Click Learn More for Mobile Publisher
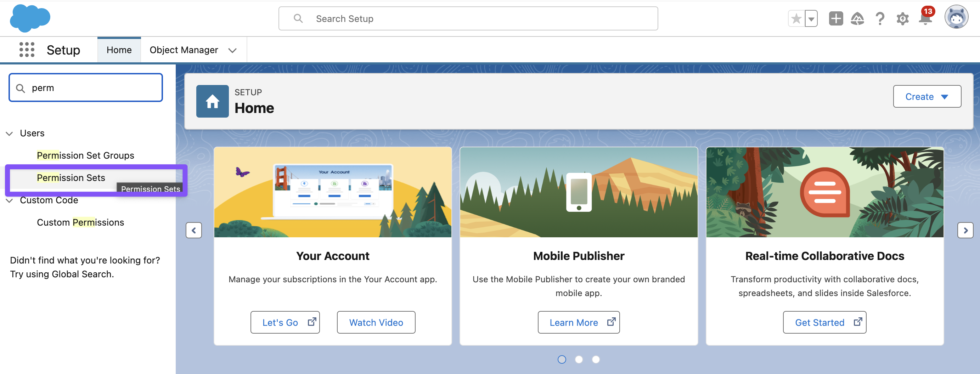This screenshot has width=980, height=374. pos(579,322)
